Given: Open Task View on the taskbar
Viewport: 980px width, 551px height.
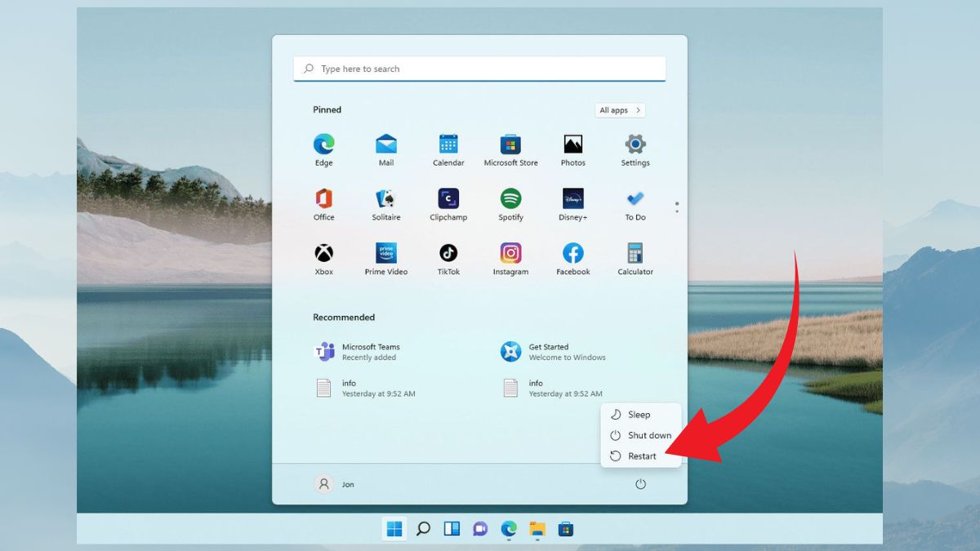Looking at the screenshot, I should 452,529.
